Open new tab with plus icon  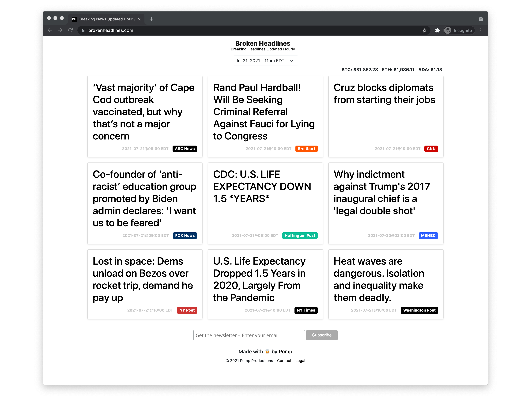coord(151,19)
